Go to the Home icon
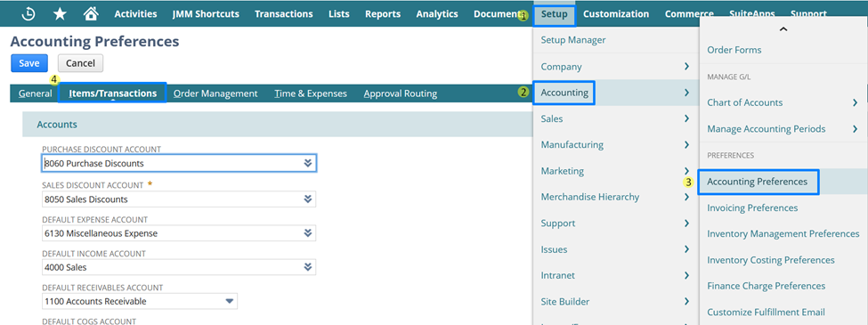 pos(91,14)
